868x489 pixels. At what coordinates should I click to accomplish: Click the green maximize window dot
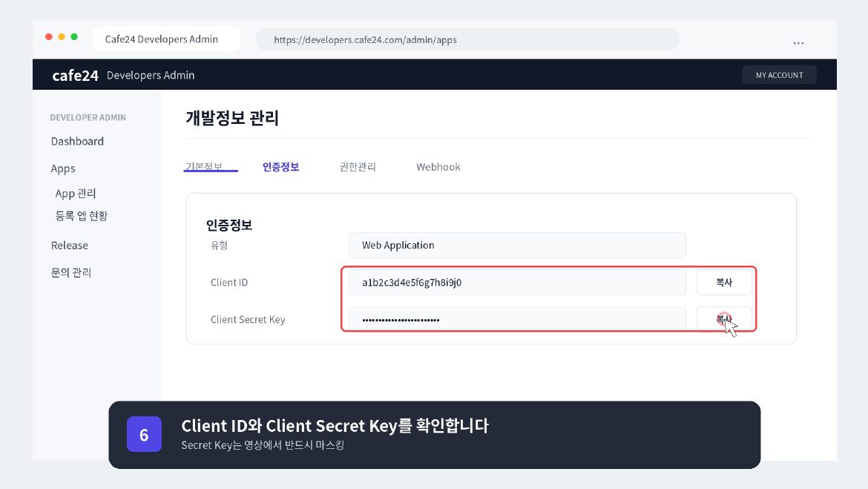pos(74,36)
